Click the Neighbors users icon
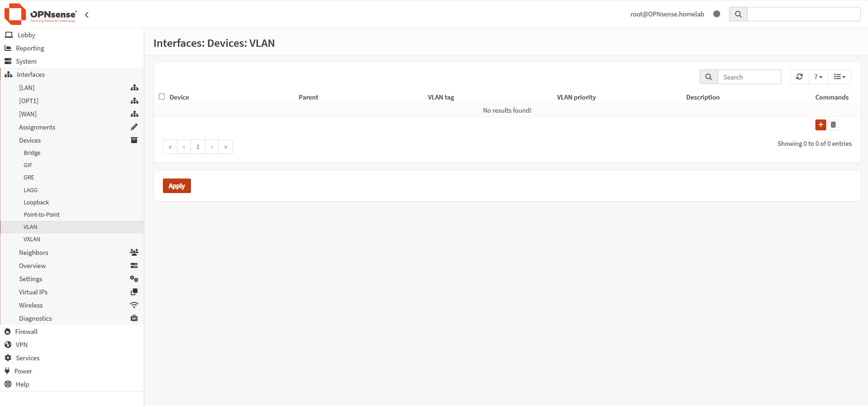This screenshot has height=407, width=868. (x=134, y=252)
